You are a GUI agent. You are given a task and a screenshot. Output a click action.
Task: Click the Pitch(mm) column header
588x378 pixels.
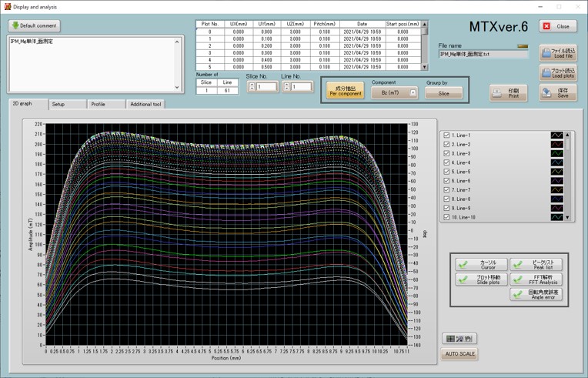325,24
